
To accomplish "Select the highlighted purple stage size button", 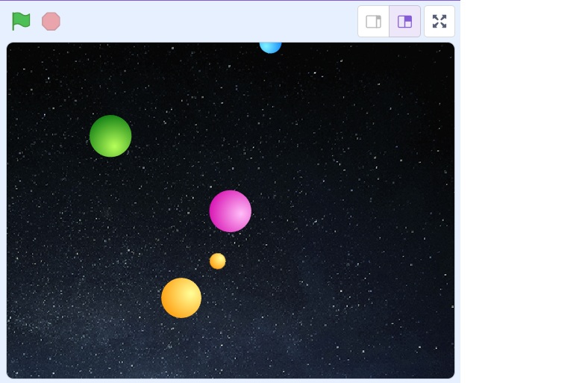I will [404, 22].
